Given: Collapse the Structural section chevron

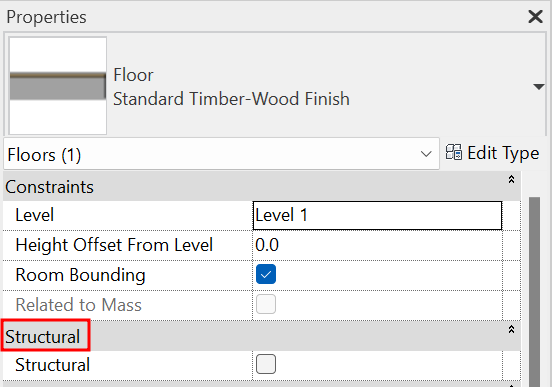Looking at the screenshot, I should coord(511,329).
